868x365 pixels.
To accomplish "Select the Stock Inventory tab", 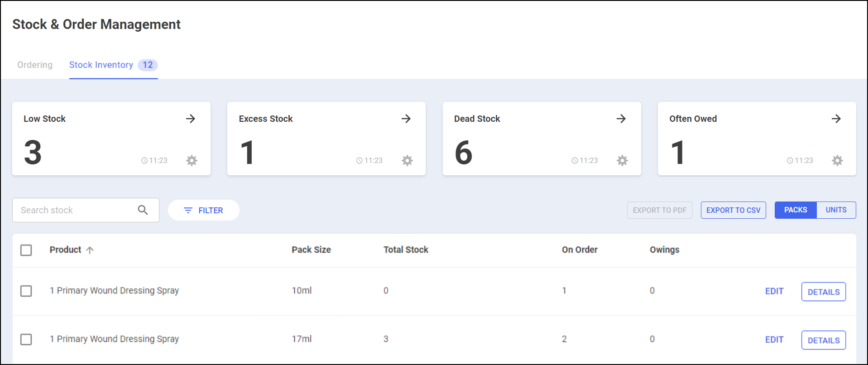I will [x=101, y=65].
